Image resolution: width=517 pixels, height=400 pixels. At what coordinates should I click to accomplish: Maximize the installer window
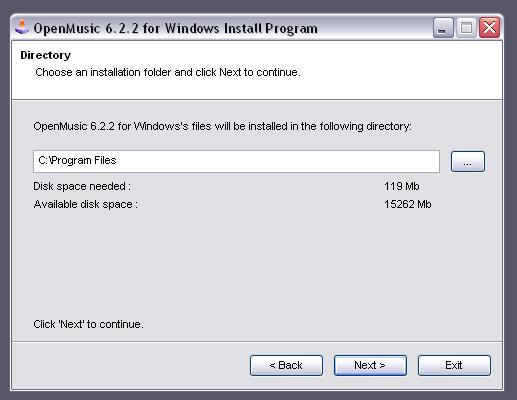click(x=466, y=28)
